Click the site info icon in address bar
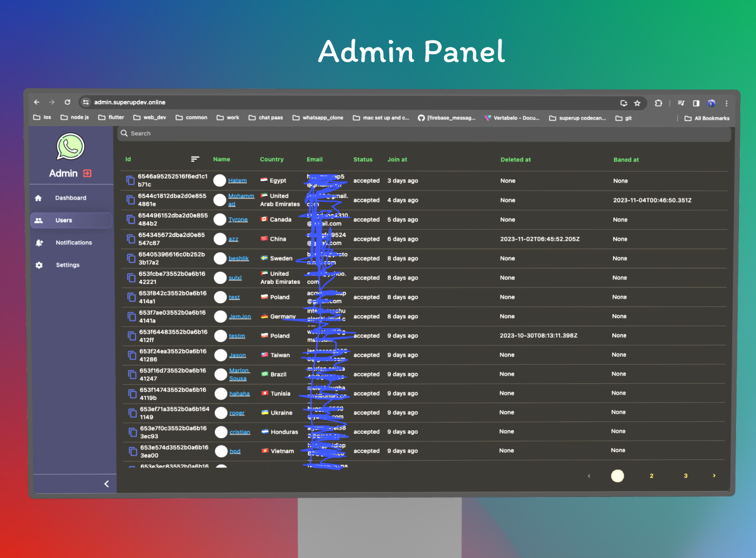Image resolution: width=756 pixels, height=558 pixels. point(86,102)
